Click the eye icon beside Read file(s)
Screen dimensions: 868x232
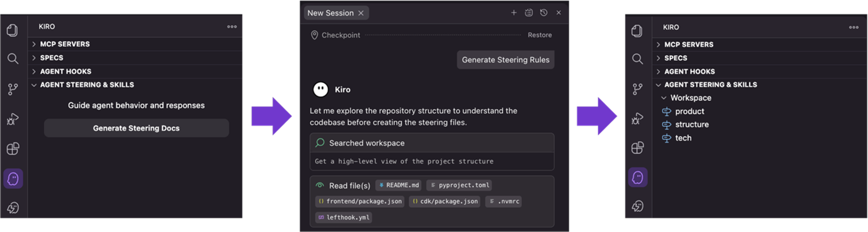pyautogui.click(x=320, y=185)
